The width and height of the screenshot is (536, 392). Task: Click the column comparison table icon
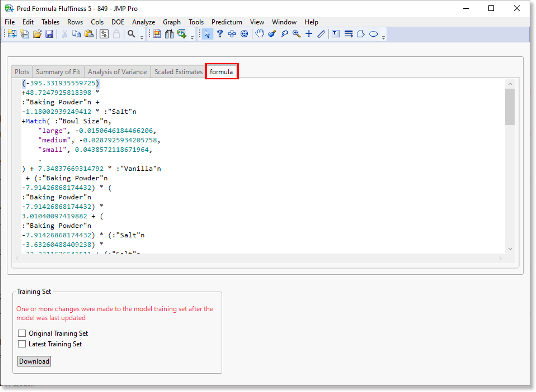(x=169, y=34)
